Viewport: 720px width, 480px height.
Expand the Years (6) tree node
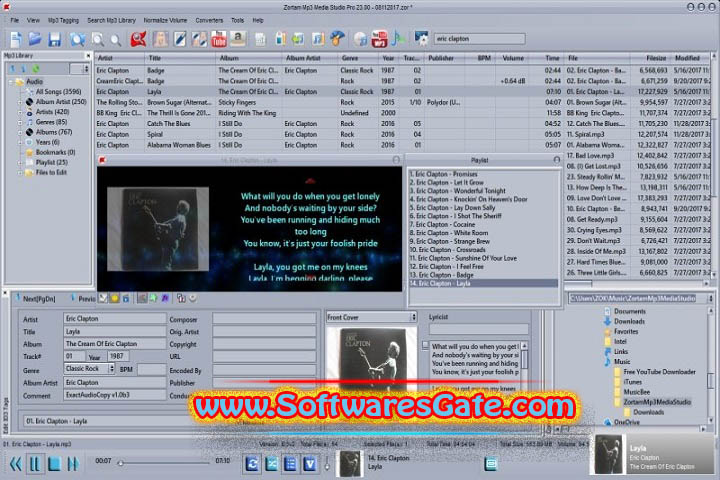pyautogui.click(x=20, y=142)
